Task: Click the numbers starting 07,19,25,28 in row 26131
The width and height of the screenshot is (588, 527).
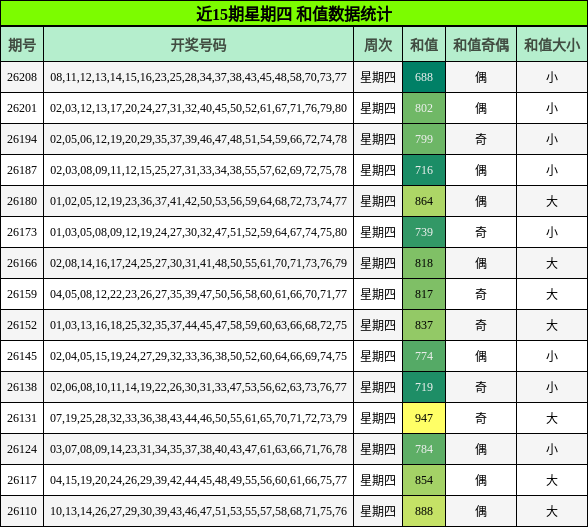Action: point(198,418)
